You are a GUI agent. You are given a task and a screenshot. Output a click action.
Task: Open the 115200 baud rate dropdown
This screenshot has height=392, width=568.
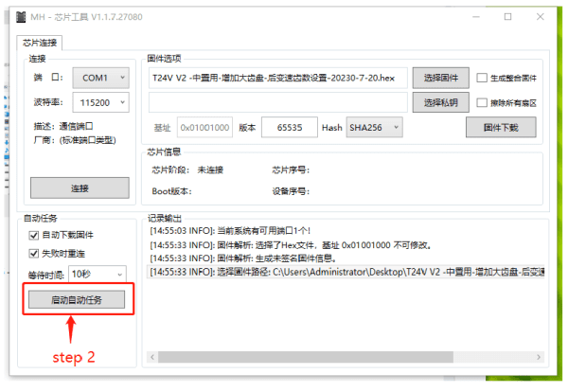(100, 102)
